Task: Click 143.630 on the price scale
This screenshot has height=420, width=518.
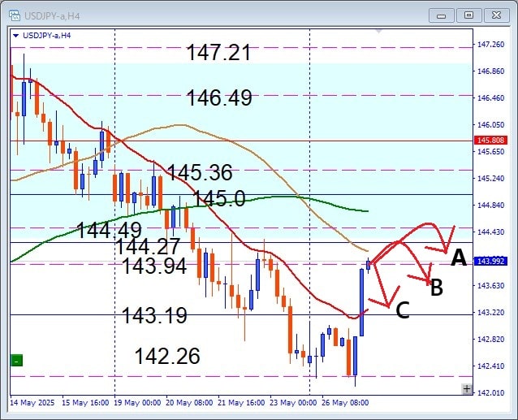Action: 491,285
